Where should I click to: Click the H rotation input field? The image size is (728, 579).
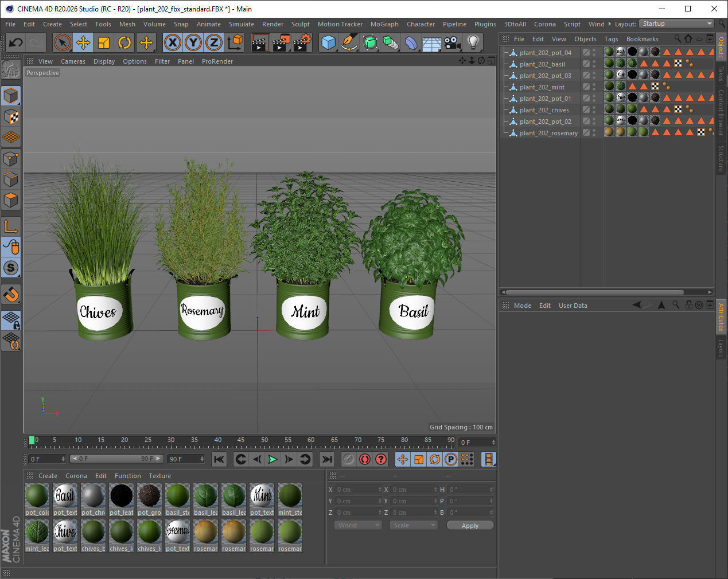tap(470, 490)
